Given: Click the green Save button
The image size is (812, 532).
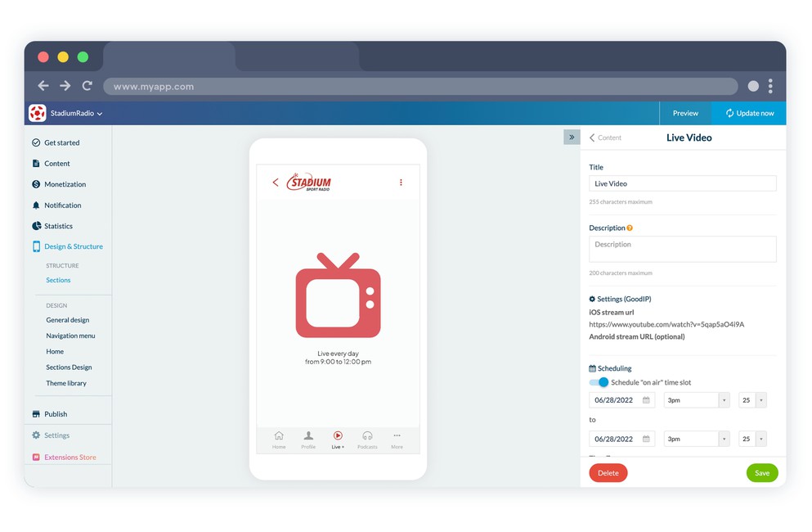Looking at the screenshot, I should [x=761, y=473].
